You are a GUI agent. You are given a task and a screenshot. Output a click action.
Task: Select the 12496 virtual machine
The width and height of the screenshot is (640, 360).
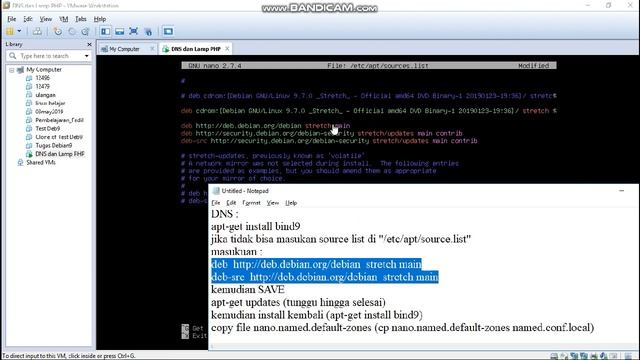coord(42,78)
